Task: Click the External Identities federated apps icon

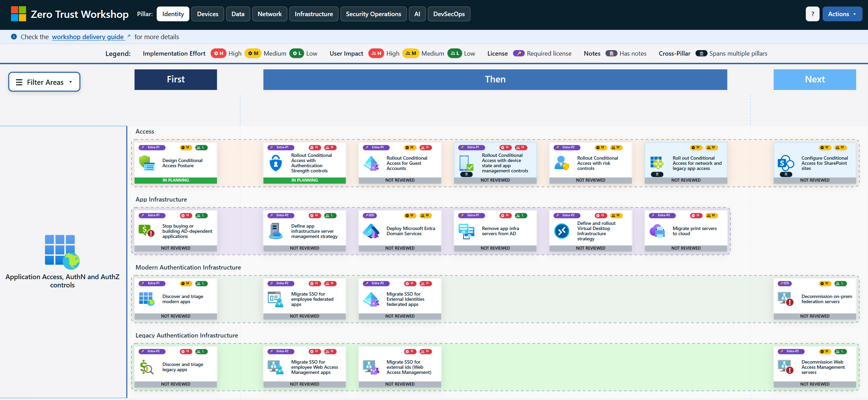Action: (371, 299)
